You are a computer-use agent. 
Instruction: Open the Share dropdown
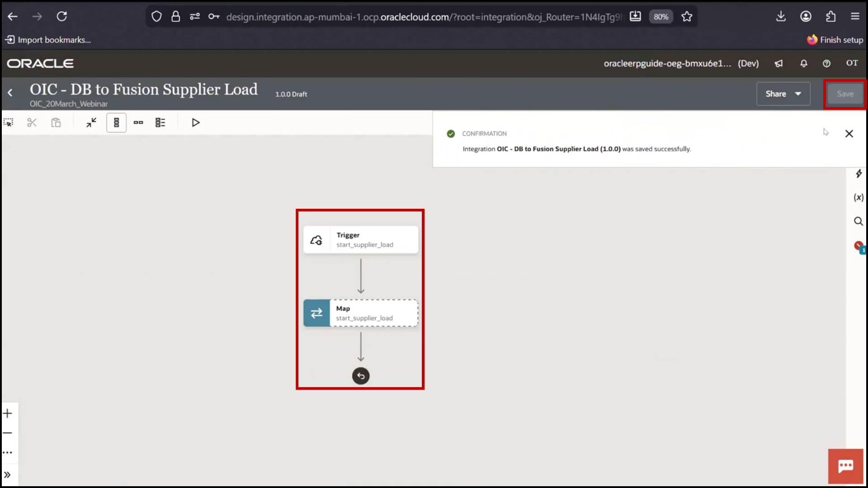(783, 94)
